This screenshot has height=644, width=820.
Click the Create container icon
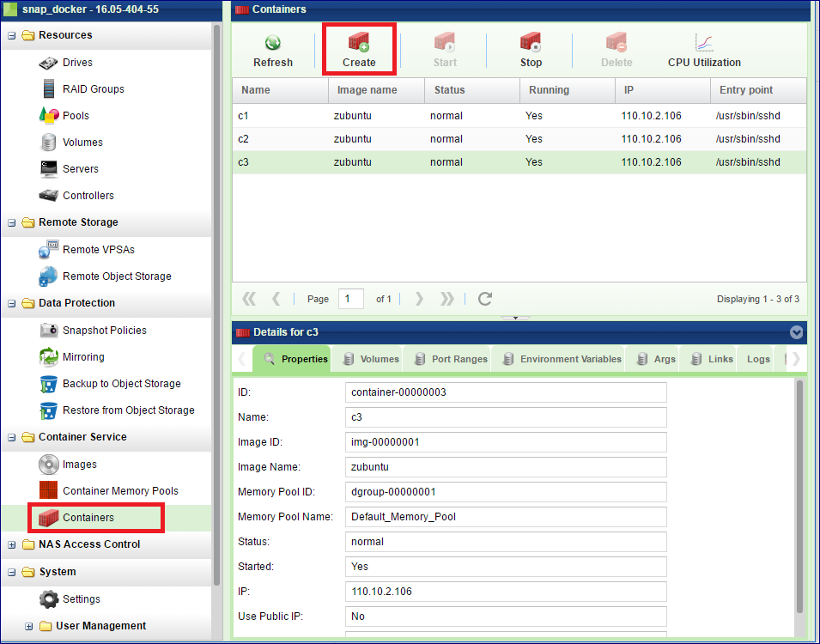tap(359, 42)
